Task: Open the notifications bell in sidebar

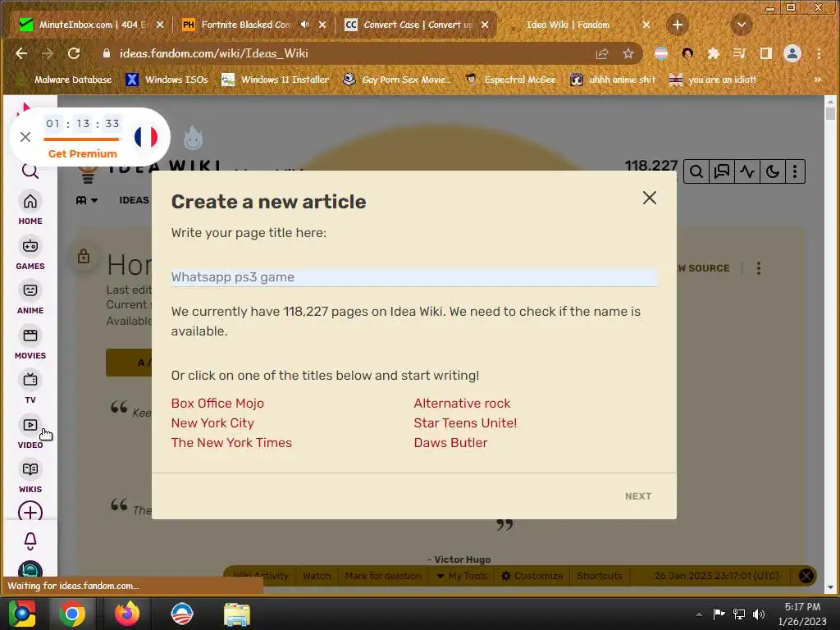Action: 30,541
